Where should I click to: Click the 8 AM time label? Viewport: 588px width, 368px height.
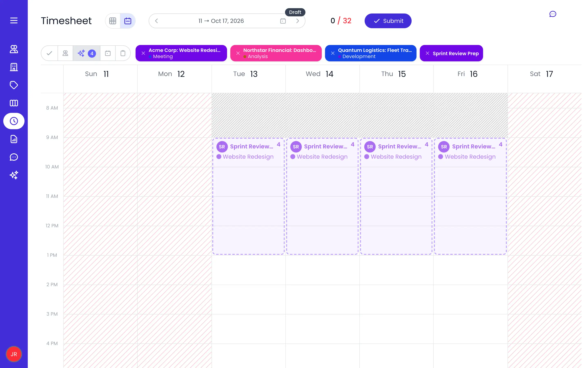tap(52, 108)
